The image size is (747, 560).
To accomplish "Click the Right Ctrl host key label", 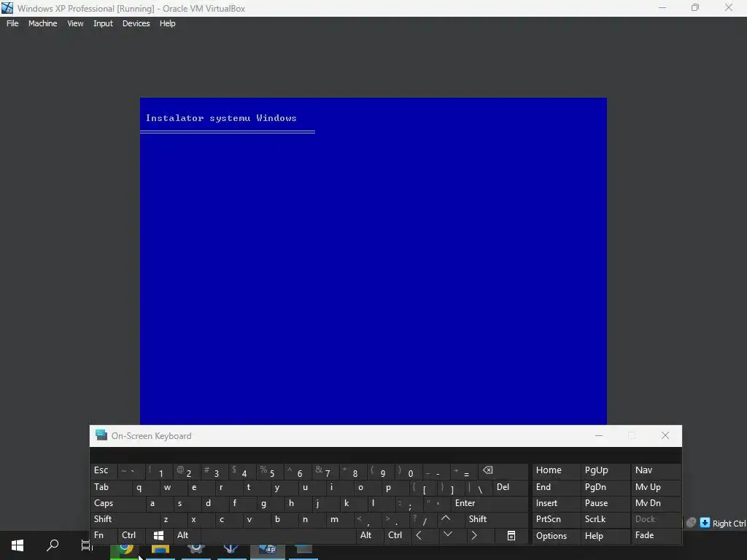I will (x=729, y=524).
